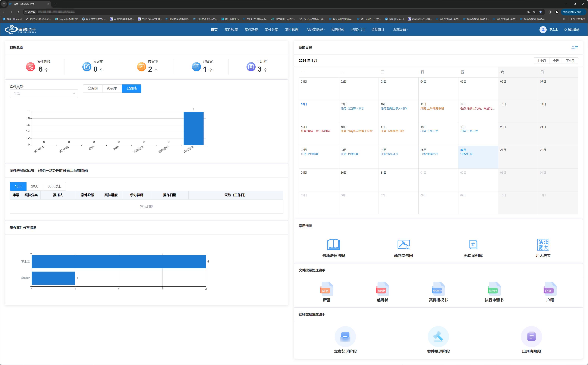This screenshot has width=588, height=365.
Task: Select the 办案中 chart filter
Action: [x=112, y=88]
